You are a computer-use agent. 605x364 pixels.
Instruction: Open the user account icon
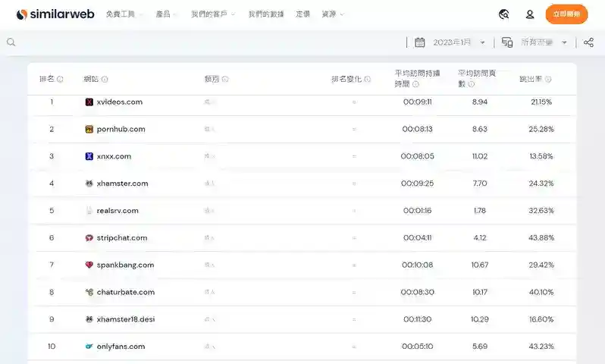530,14
